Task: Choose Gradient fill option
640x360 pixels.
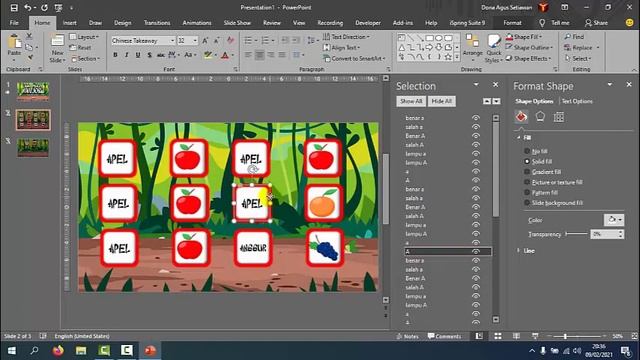Action: 542,172
